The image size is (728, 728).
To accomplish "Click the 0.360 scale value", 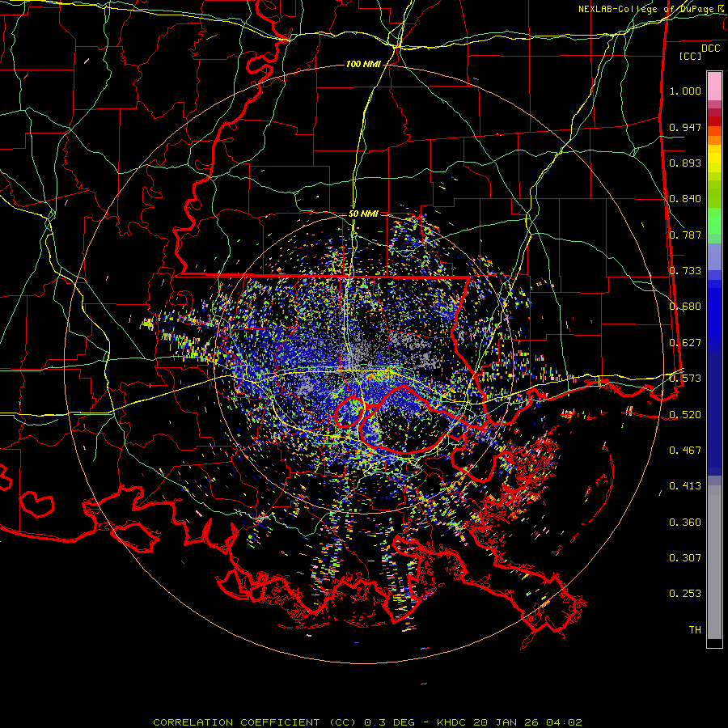I will pos(685,523).
